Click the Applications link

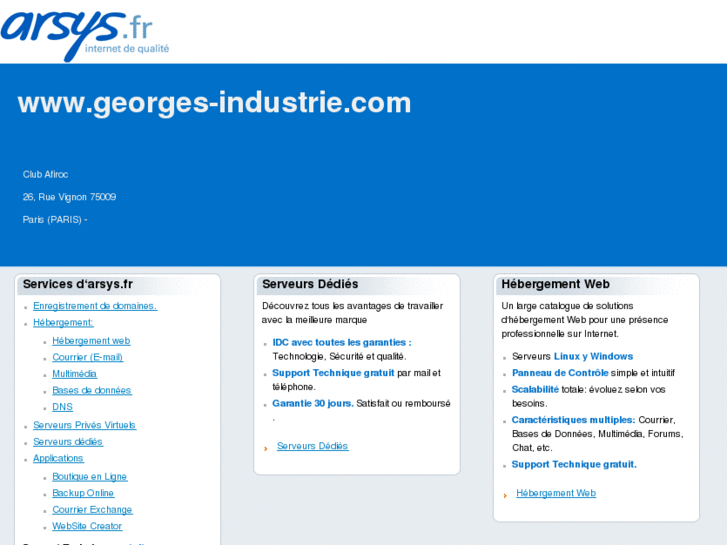(x=58, y=458)
